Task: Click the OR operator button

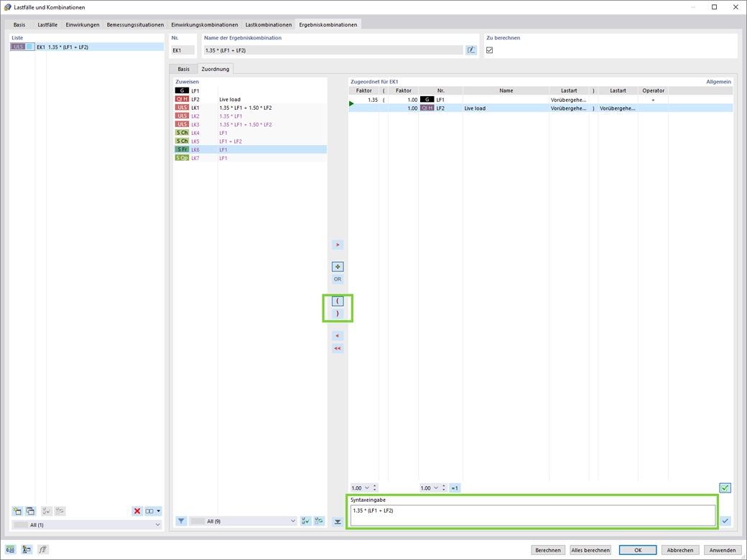Action: tap(338, 279)
